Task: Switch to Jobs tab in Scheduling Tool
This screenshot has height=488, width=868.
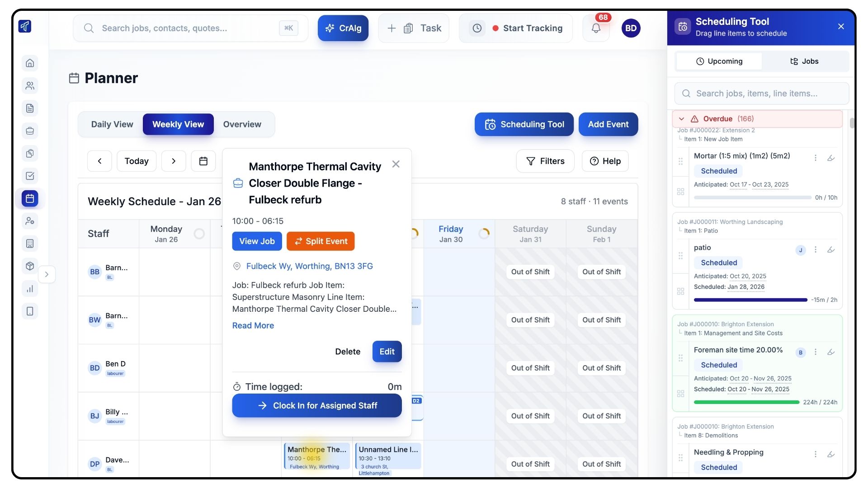Action: (x=804, y=61)
